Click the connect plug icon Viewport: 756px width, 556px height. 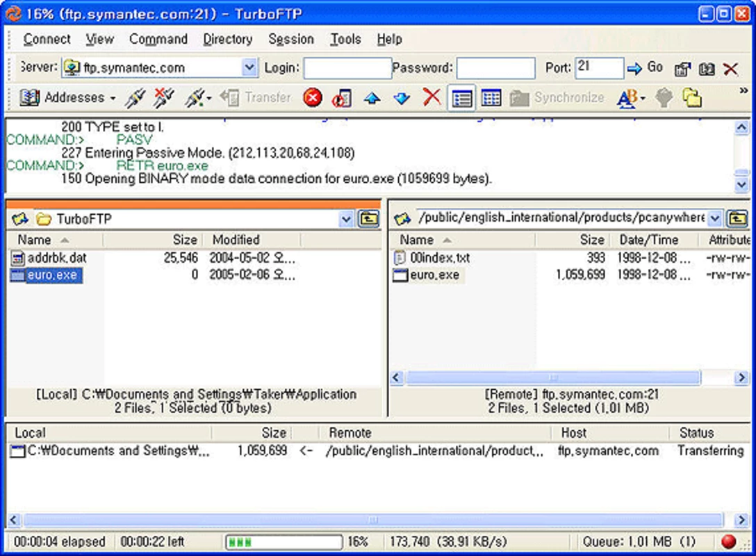tap(135, 98)
